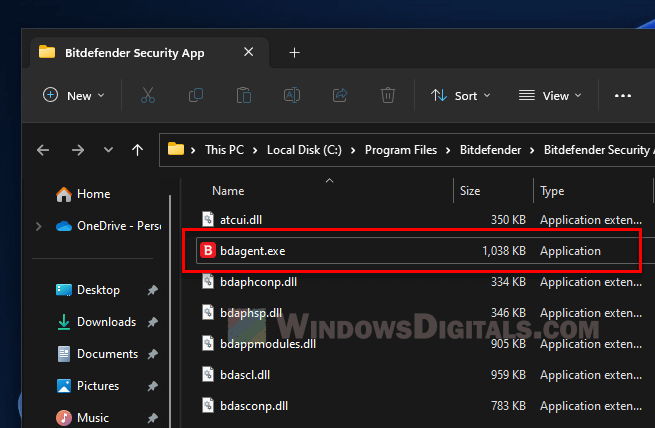Open Home in navigation pane
This screenshot has width=655, height=428.
point(83,194)
